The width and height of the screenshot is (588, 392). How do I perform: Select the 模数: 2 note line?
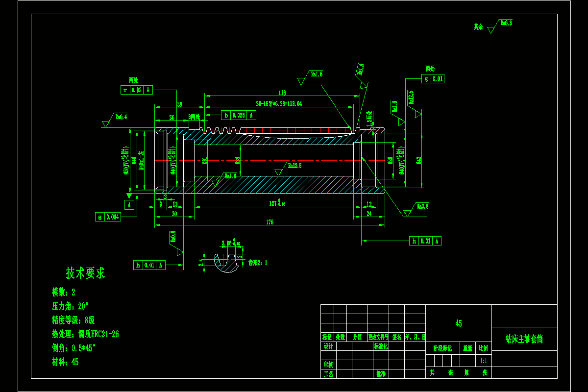pyautogui.click(x=64, y=293)
